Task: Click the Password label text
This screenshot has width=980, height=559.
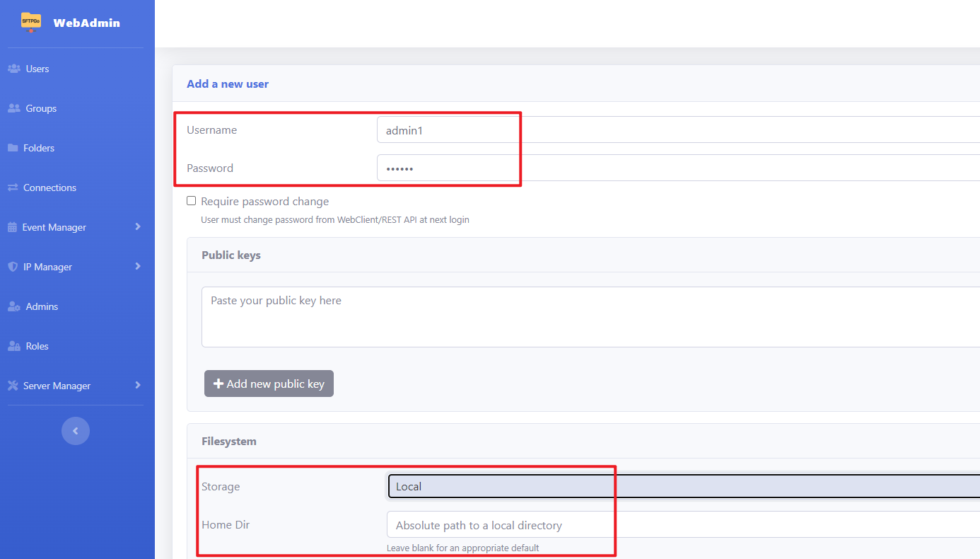Action: [210, 168]
